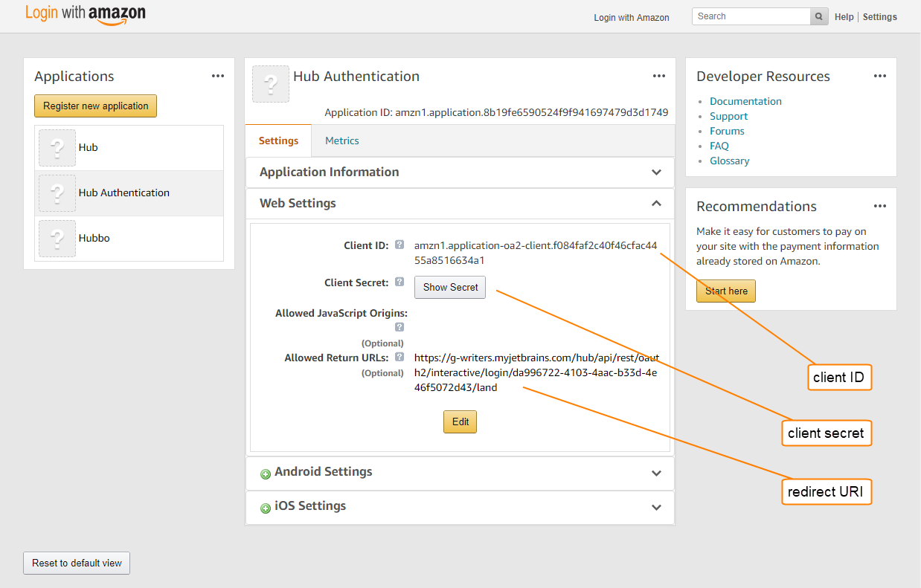Select the Settings tab
This screenshot has width=921, height=588.
(x=278, y=140)
